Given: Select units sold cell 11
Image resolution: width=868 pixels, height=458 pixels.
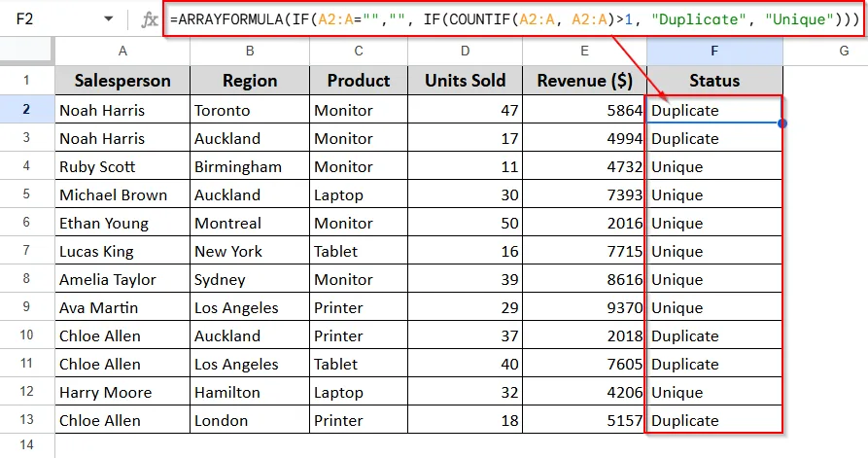Looking at the screenshot, I should [465, 166].
